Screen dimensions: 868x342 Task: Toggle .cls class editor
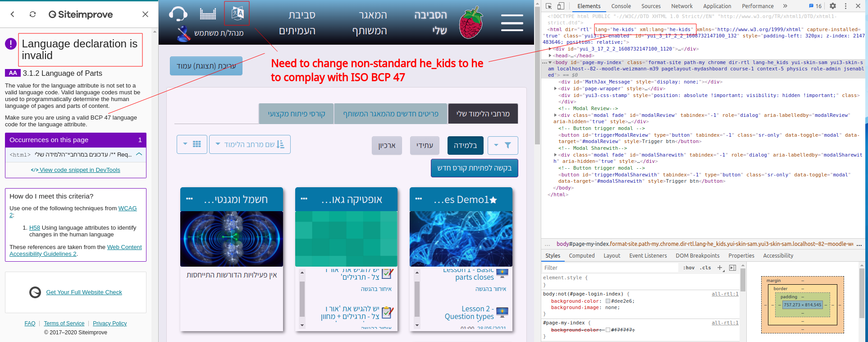[705, 268]
